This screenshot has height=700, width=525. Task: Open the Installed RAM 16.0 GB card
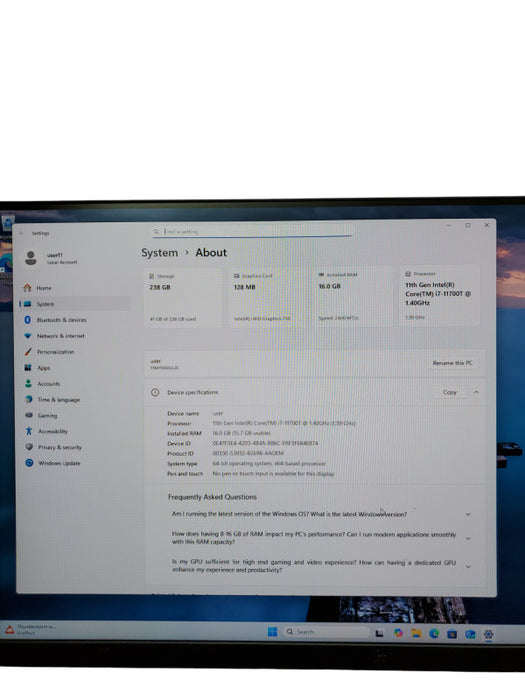pos(352,297)
